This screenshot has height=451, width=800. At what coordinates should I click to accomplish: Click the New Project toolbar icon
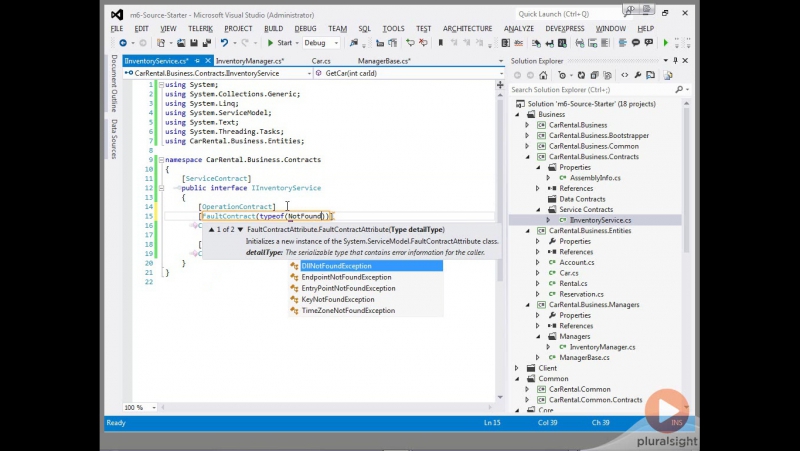point(161,43)
